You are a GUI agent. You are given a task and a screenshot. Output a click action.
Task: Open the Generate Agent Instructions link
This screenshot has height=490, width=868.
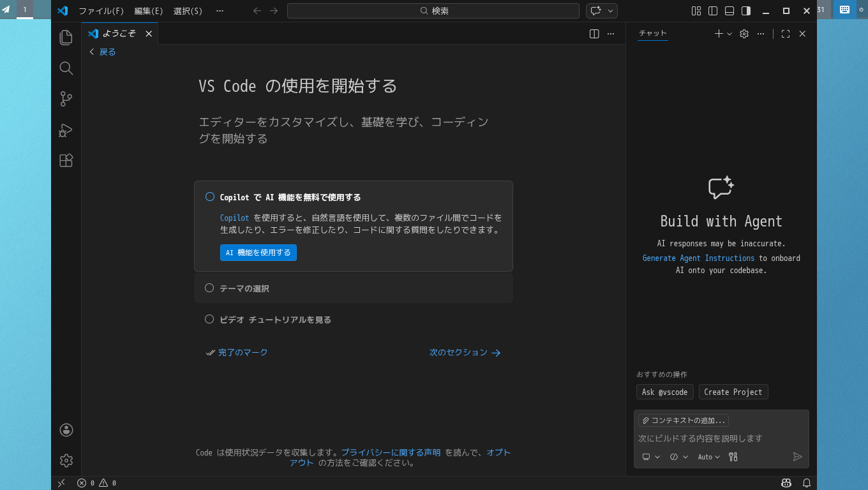click(x=698, y=258)
